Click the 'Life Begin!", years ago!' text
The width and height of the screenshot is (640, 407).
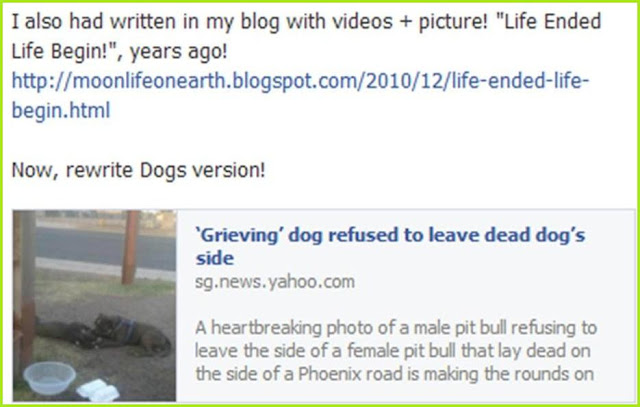[119, 52]
